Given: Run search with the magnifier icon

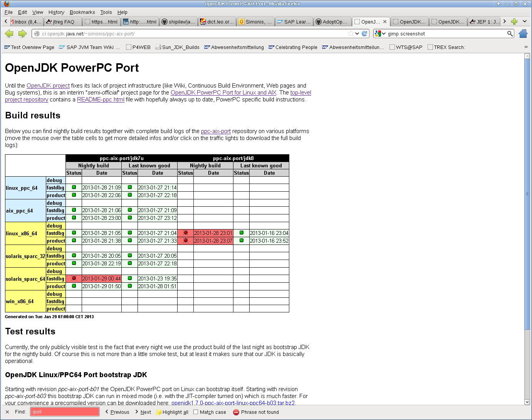Looking at the screenshot, I should tap(510, 34).
